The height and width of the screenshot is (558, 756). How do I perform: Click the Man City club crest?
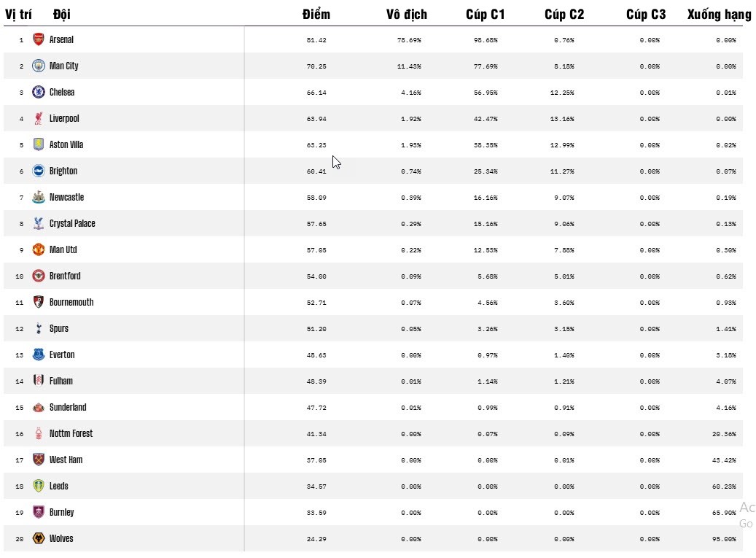[x=39, y=66]
